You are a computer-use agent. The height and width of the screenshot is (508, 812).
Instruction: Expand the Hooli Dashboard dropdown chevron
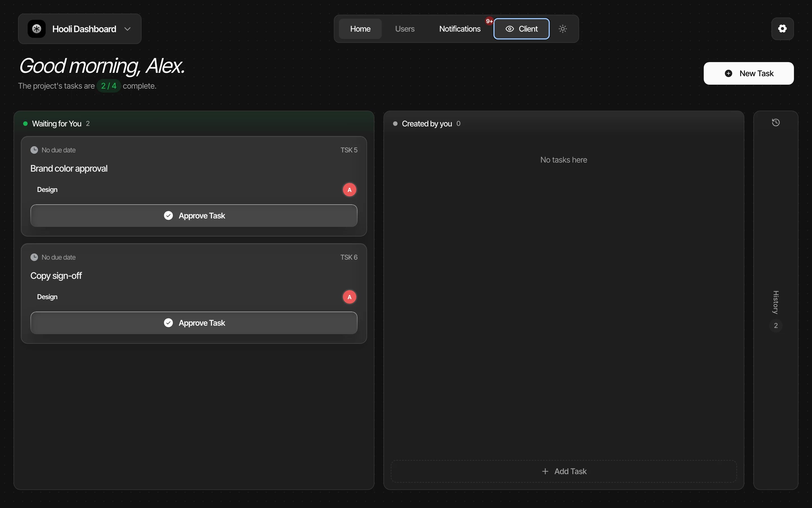pyautogui.click(x=127, y=29)
